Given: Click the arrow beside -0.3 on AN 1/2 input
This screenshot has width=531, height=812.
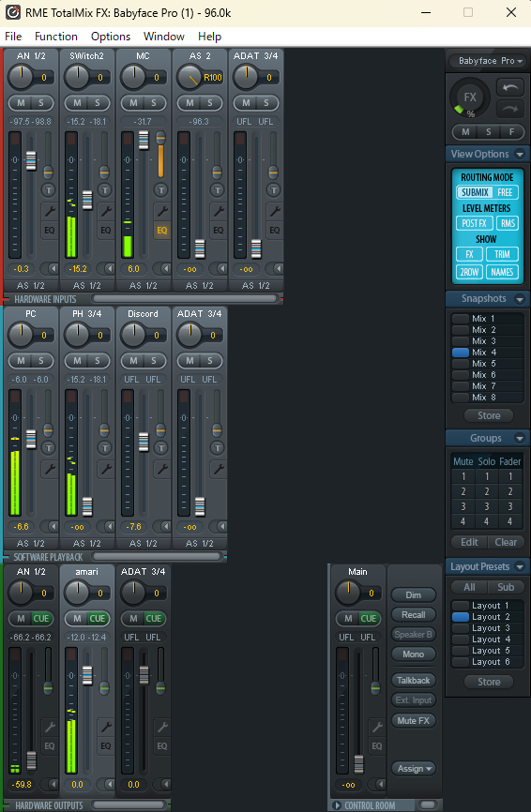Looking at the screenshot, I should 52,269.
